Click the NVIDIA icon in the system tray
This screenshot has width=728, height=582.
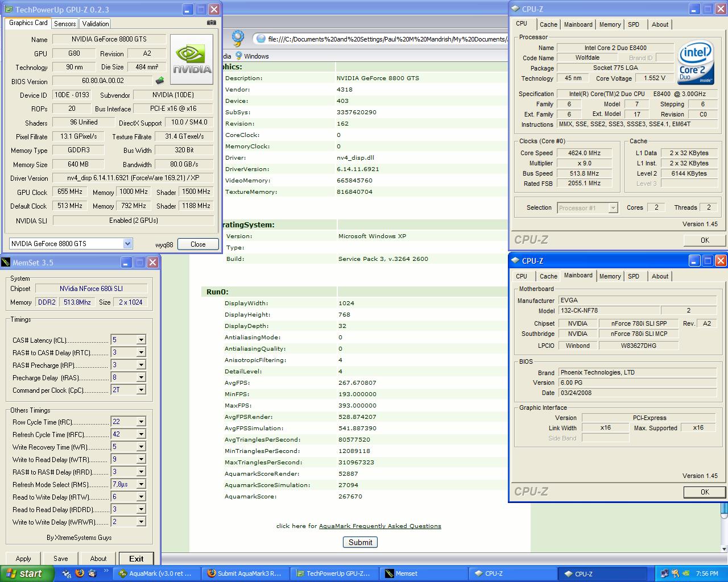tap(686, 573)
